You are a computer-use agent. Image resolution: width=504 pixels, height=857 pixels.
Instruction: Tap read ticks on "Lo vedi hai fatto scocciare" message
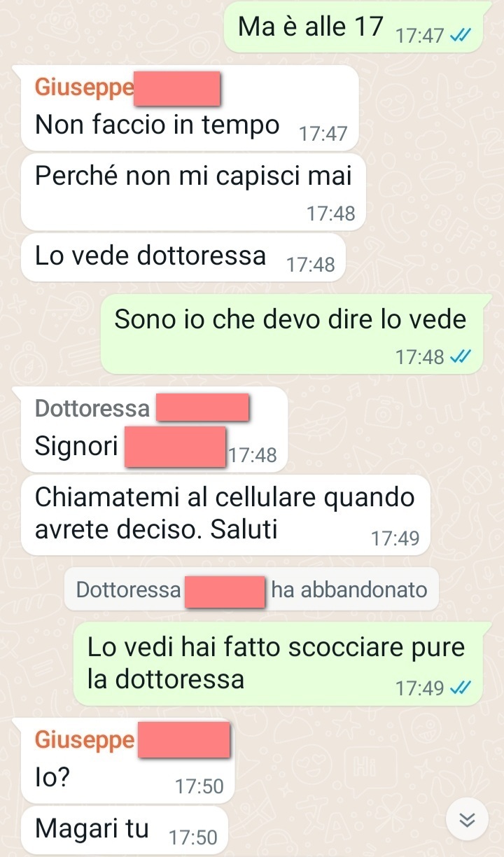pos(459,688)
